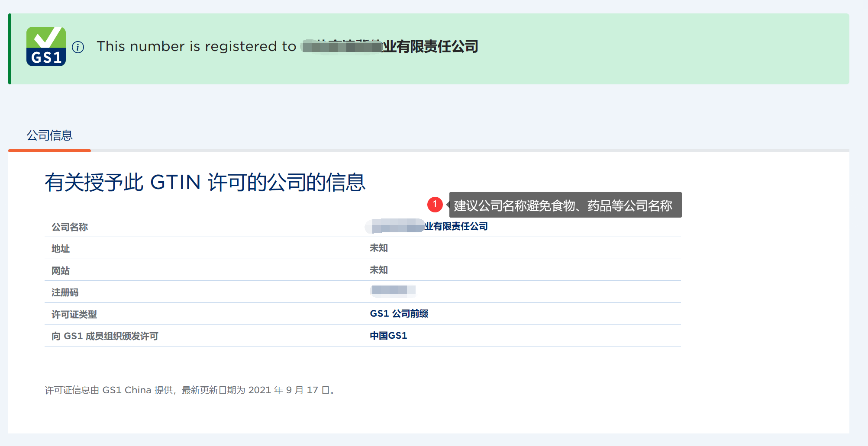Click the 有关授予此 GTIN heading

pos(205,182)
